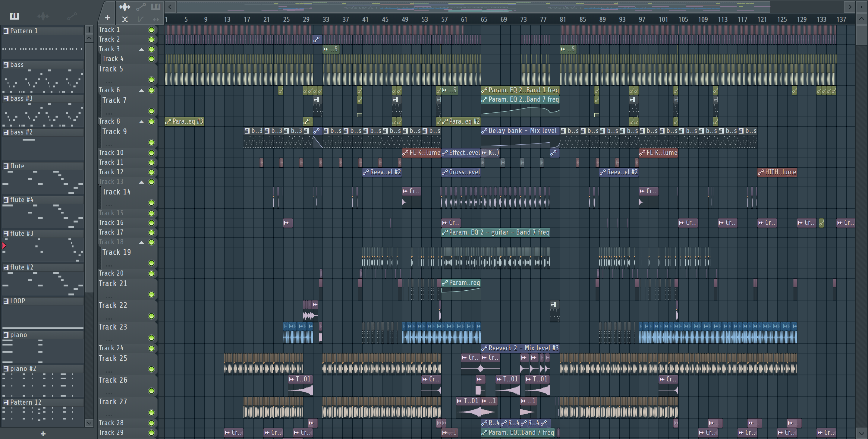
Task: Click Track 27 name label
Action: click(112, 402)
